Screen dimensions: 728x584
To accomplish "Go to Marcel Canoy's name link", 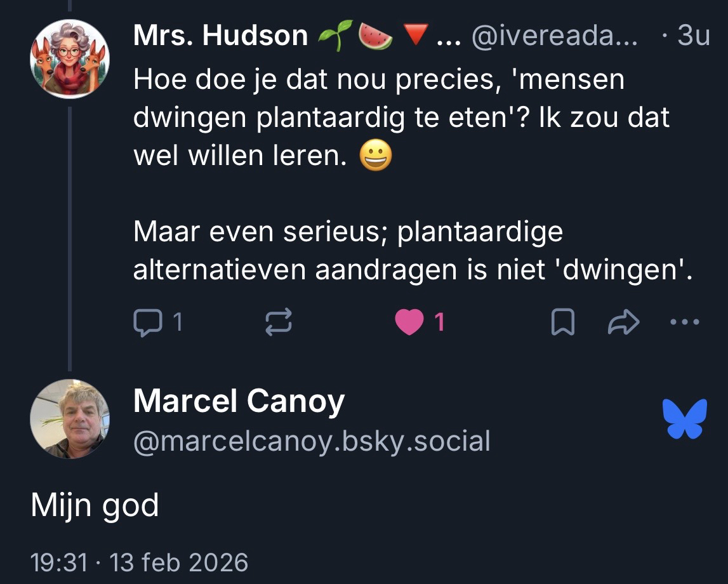I will (x=239, y=401).
